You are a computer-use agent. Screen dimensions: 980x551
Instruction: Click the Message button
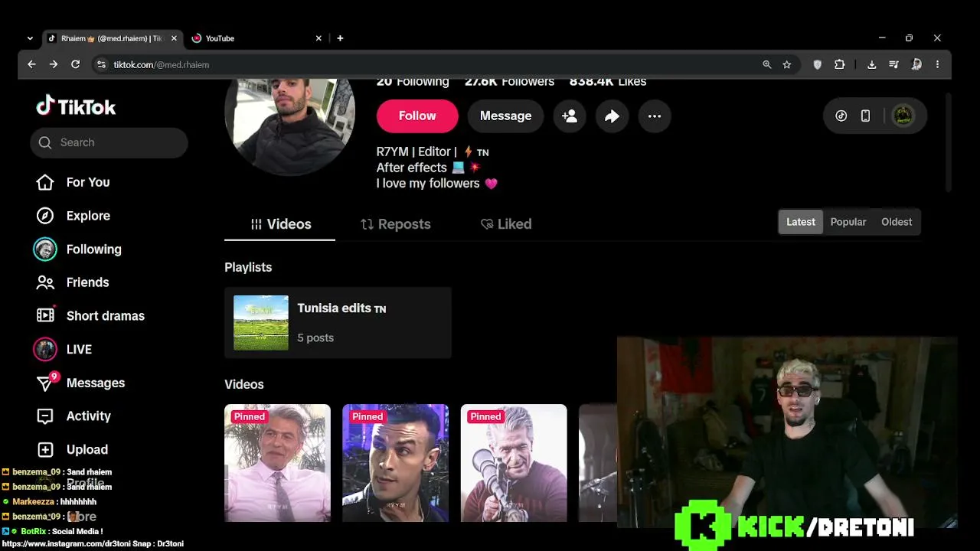click(x=505, y=116)
